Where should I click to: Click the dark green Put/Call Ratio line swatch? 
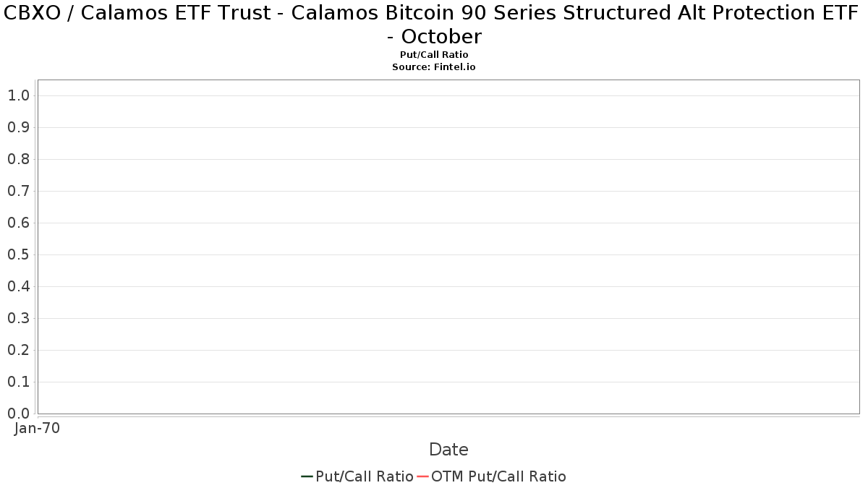[x=307, y=476]
